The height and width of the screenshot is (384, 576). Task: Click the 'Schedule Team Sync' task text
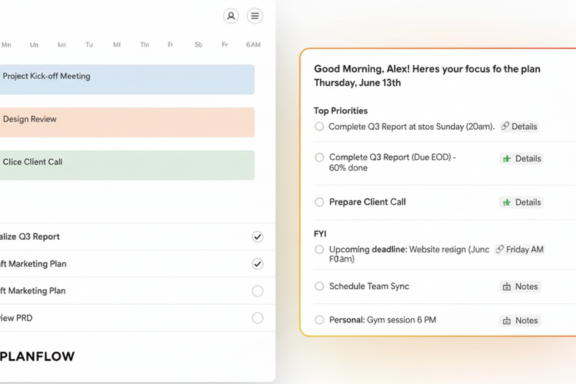click(x=369, y=286)
